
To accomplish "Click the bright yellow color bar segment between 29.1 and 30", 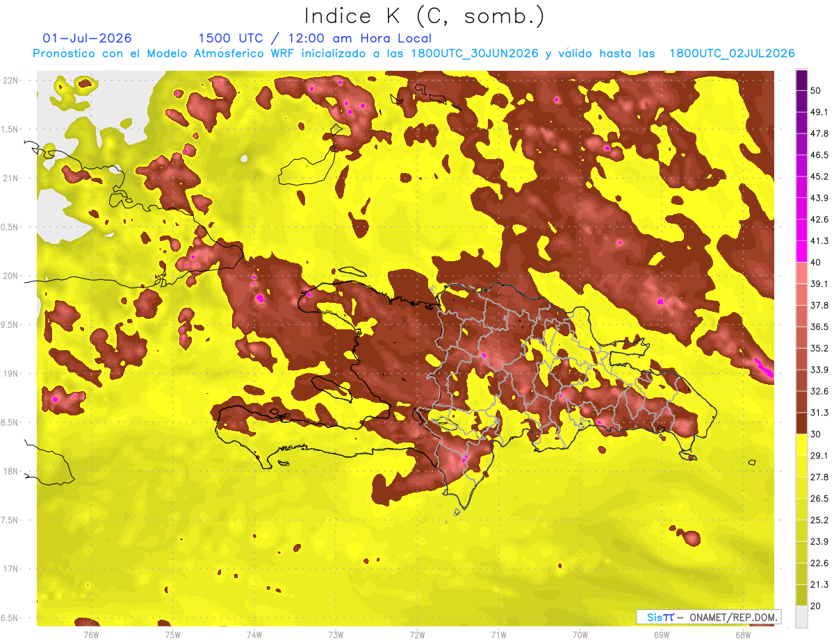I will click(801, 445).
